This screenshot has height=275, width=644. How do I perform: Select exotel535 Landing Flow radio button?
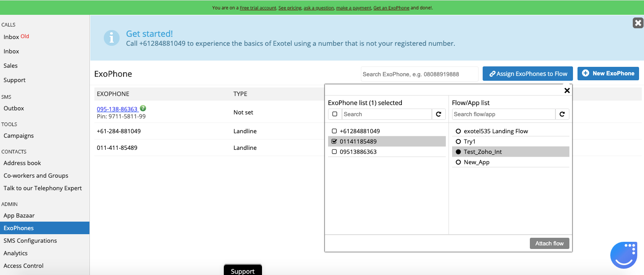pos(458,131)
